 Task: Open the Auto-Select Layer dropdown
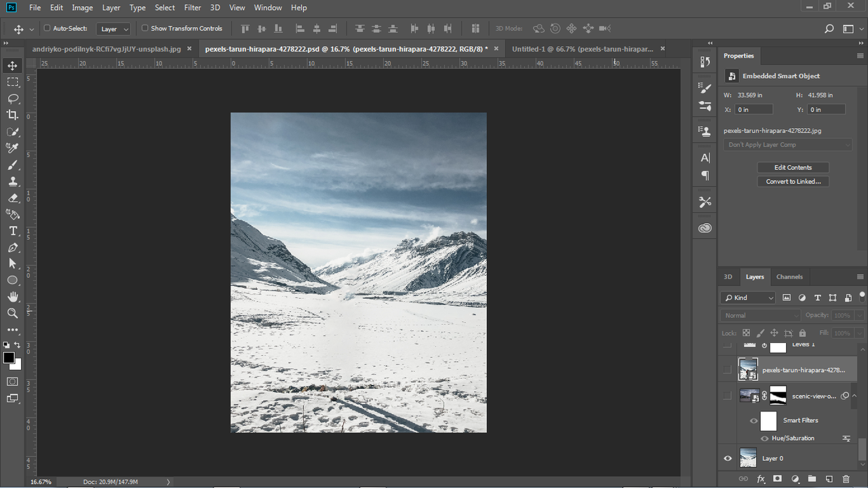click(x=113, y=29)
